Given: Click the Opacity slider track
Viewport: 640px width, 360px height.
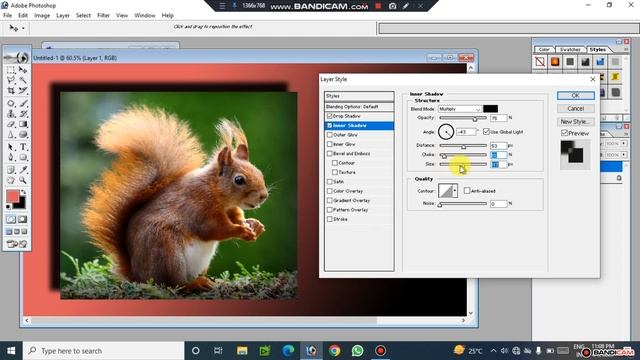Looking at the screenshot, I should click(463, 118).
